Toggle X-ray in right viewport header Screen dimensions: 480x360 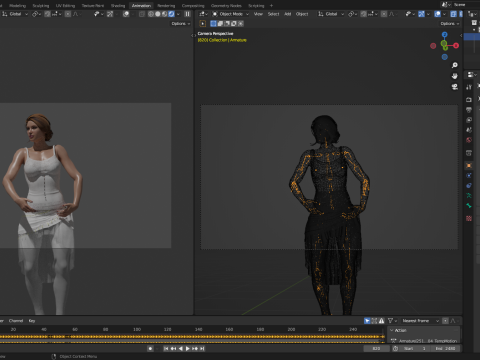pyautogui.click(x=454, y=14)
